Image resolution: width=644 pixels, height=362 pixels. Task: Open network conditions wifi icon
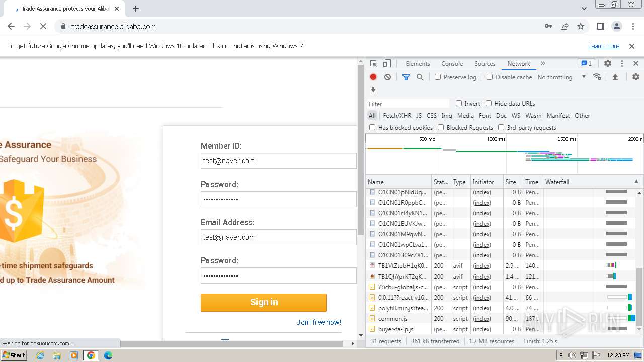coord(597,77)
